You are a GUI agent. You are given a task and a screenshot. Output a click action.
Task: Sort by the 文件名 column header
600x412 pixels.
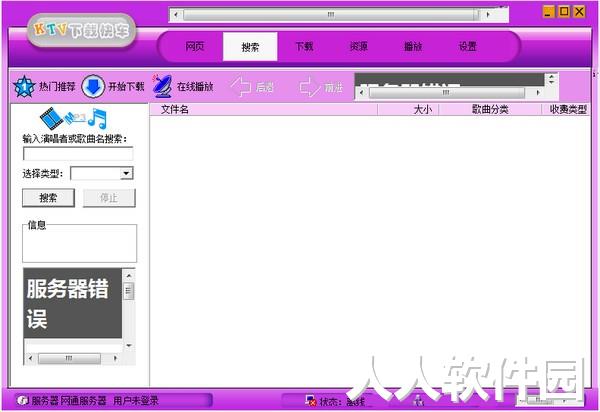264,110
